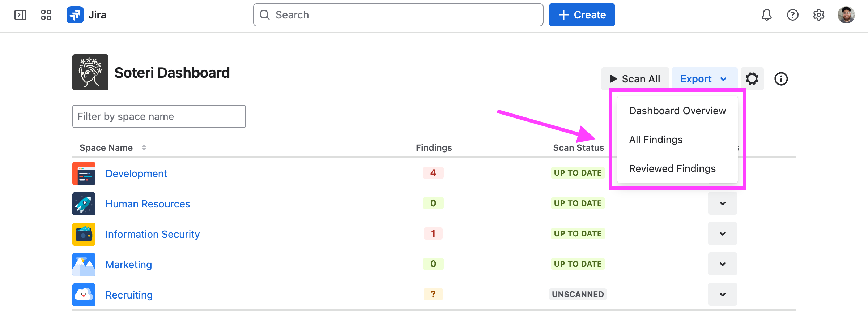The height and width of the screenshot is (326, 868).
Task: Open Soteri Dashboard settings gear
Action: tap(752, 79)
